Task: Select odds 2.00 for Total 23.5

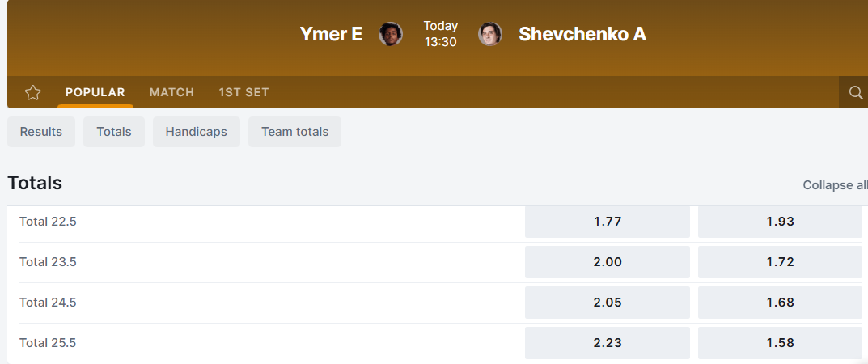Action: [x=607, y=262]
